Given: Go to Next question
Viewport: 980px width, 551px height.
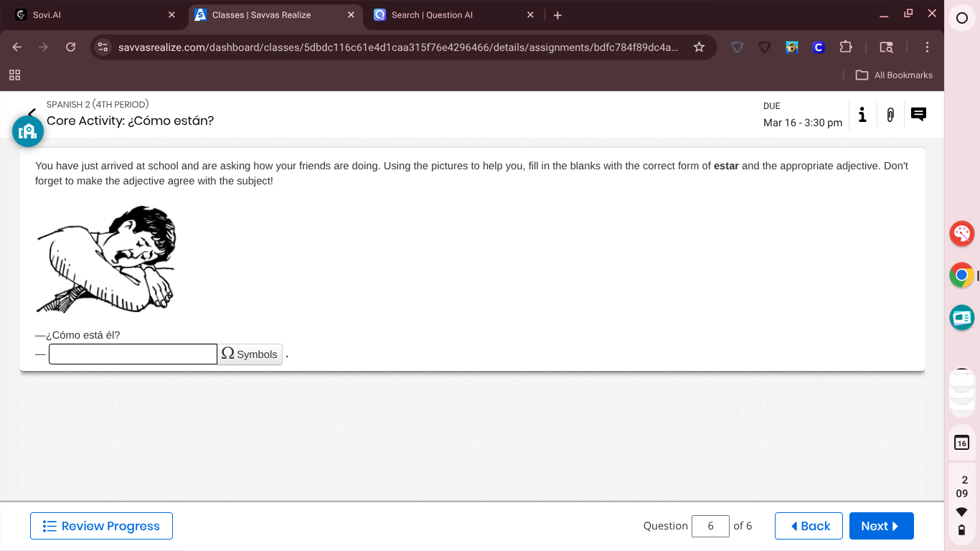Looking at the screenshot, I should pyautogui.click(x=882, y=526).
